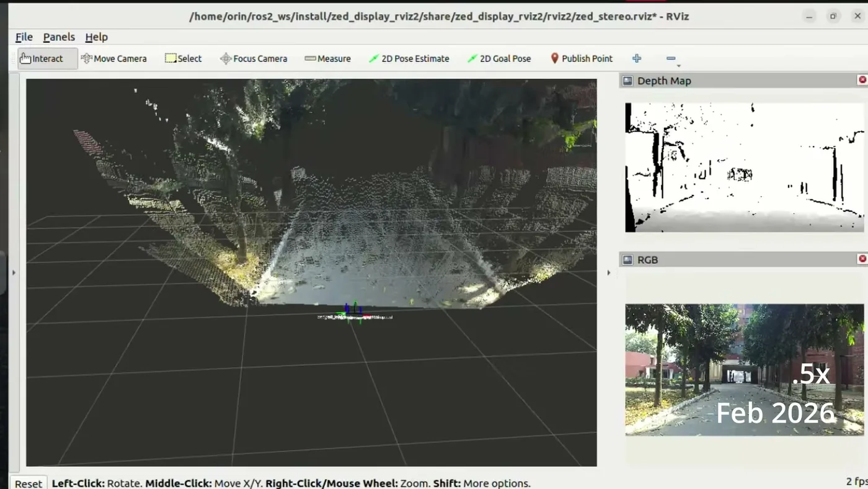
Task: Activate 2D Pose Estimate tool
Action: [409, 58]
